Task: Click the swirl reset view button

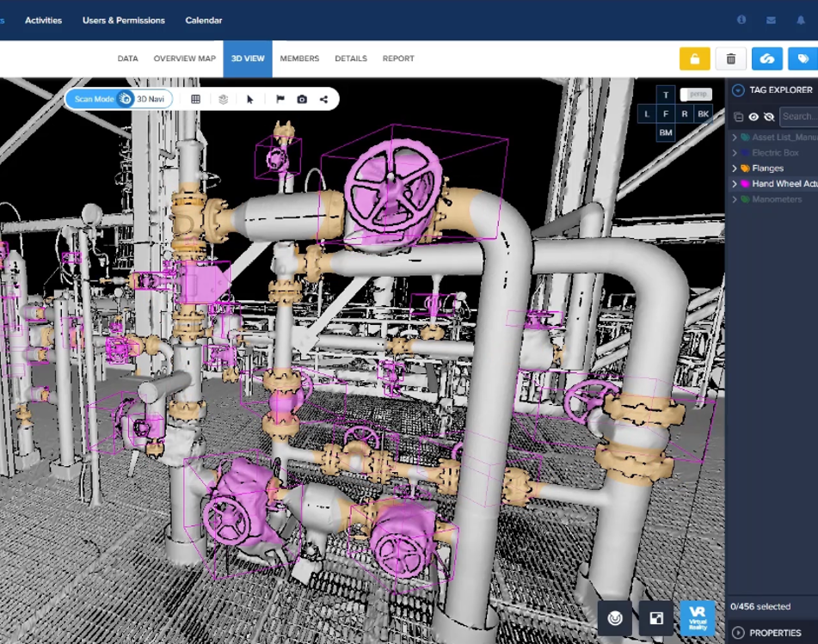Action: tap(614, 618)
